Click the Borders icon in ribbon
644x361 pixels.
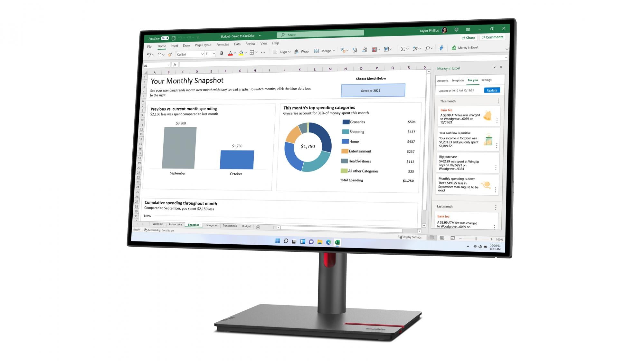pos(252,53)
